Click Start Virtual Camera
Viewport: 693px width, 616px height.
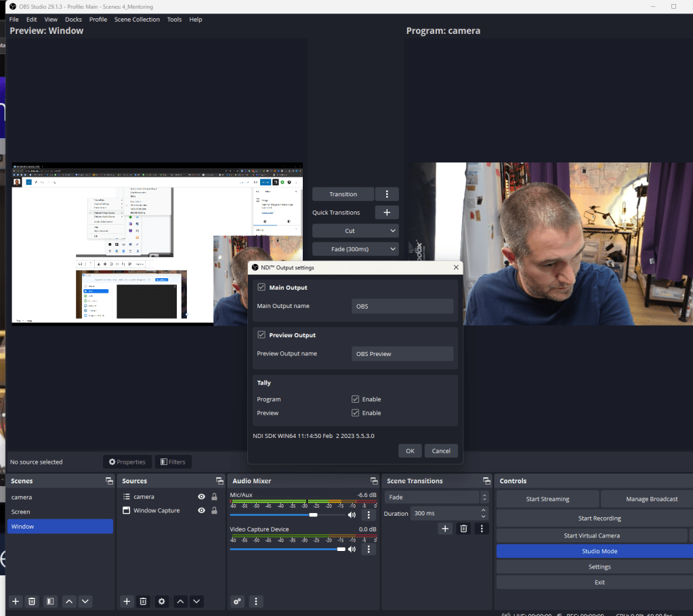click(592, 535)
